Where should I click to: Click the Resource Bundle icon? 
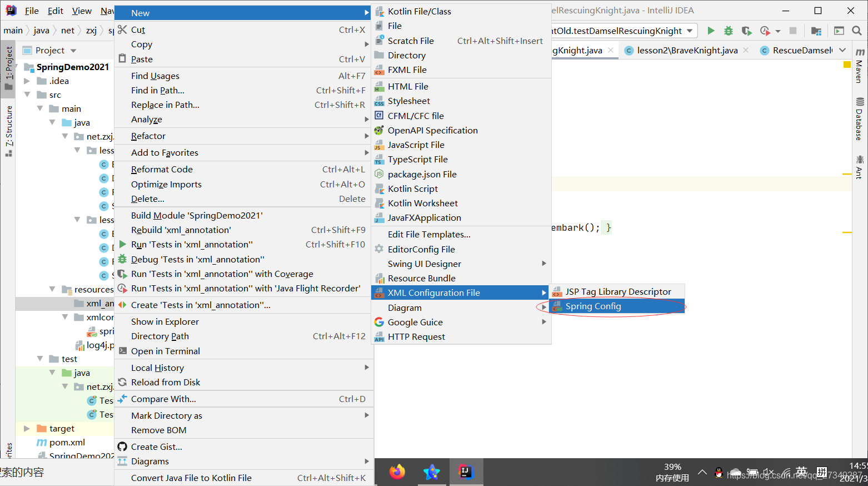coord(379,278)
